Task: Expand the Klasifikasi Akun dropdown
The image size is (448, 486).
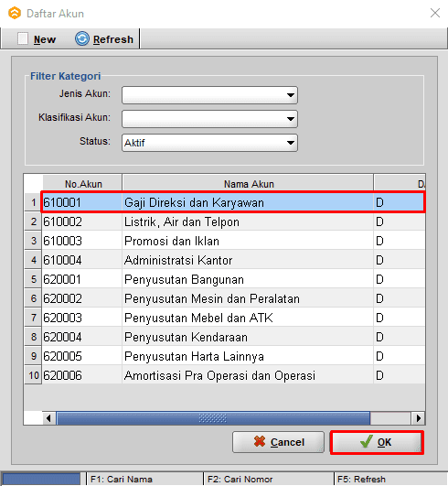Action: point(209,119)
